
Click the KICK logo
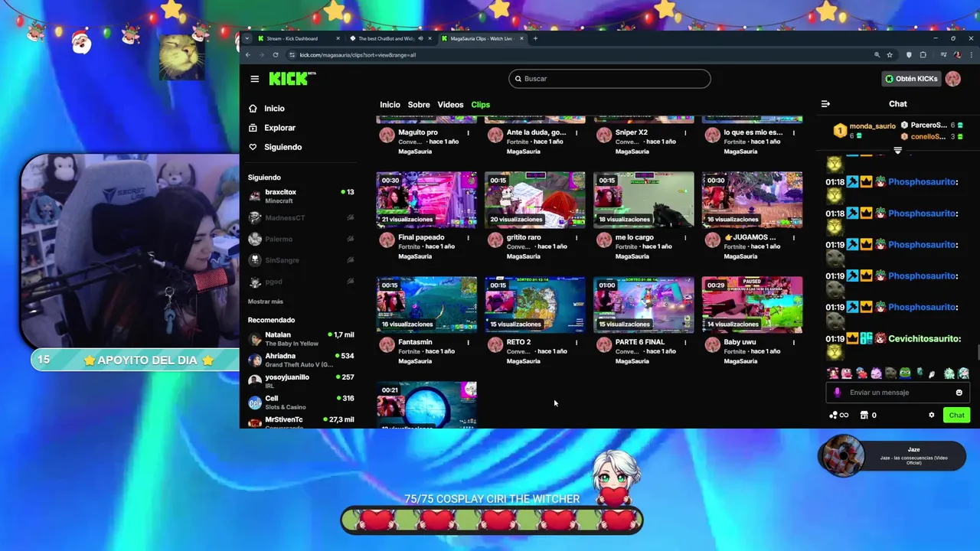click(292, 78)
